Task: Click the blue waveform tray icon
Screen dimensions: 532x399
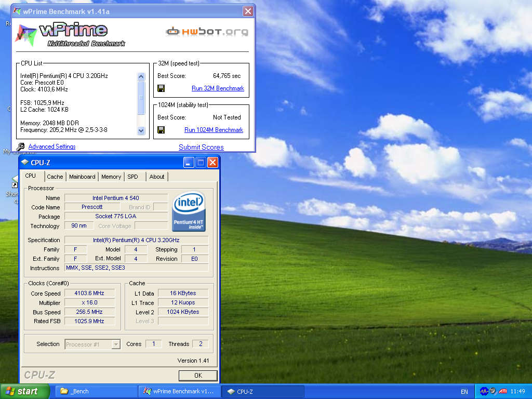Action: tap(484, 391)
